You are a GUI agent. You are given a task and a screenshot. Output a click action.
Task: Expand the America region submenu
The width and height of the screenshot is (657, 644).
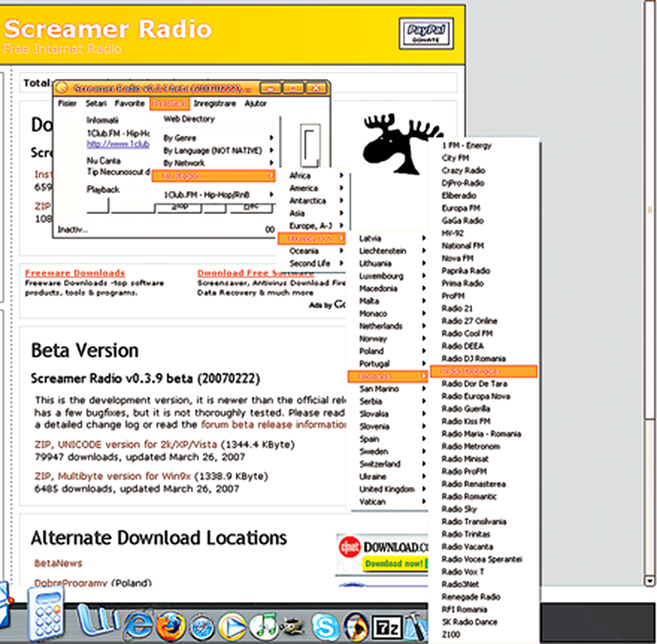(x=312, y=188)
